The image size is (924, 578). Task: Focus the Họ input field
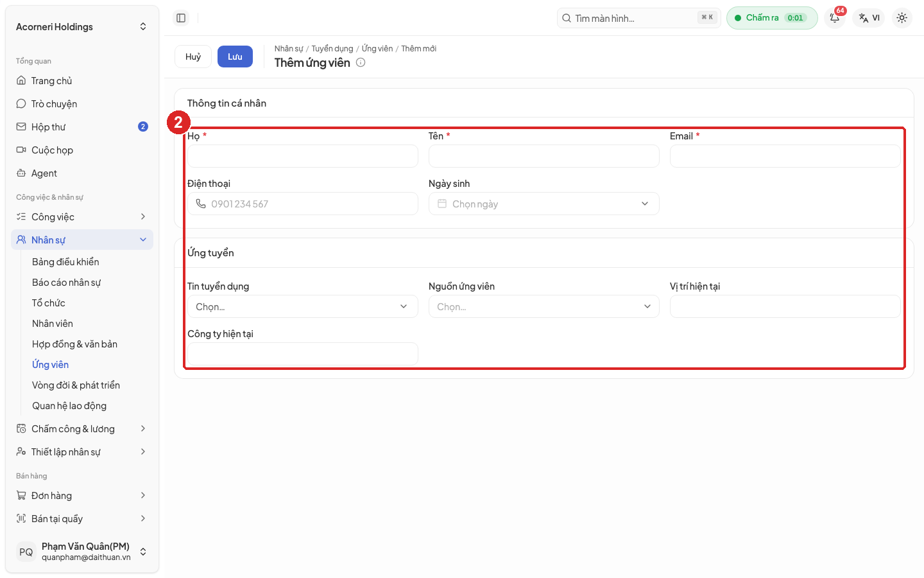(x=303, y=156)
